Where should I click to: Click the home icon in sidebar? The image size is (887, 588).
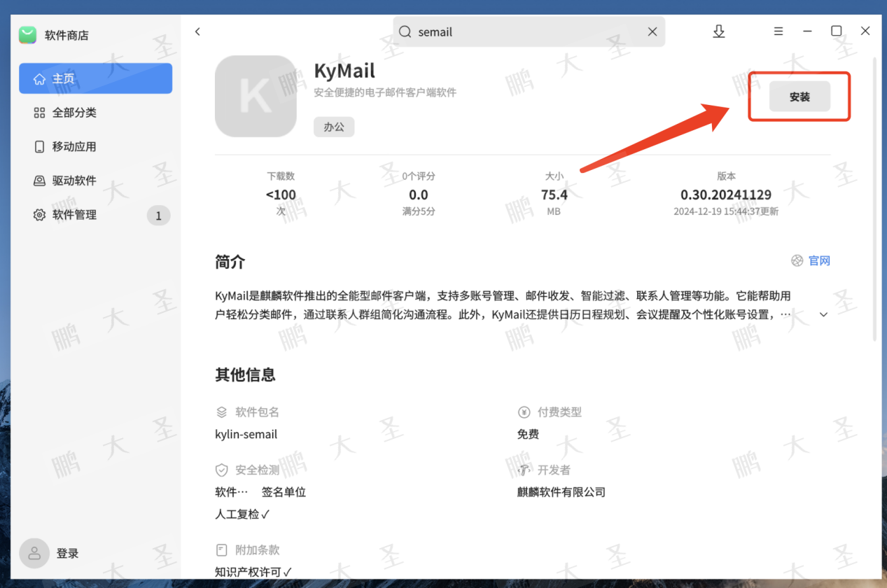[x=39, y=78]
